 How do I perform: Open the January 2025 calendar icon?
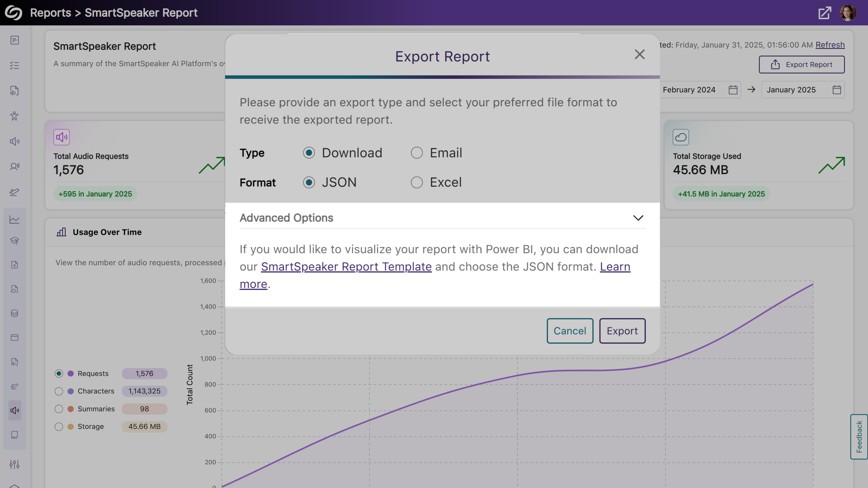click(x=836, y=90)
